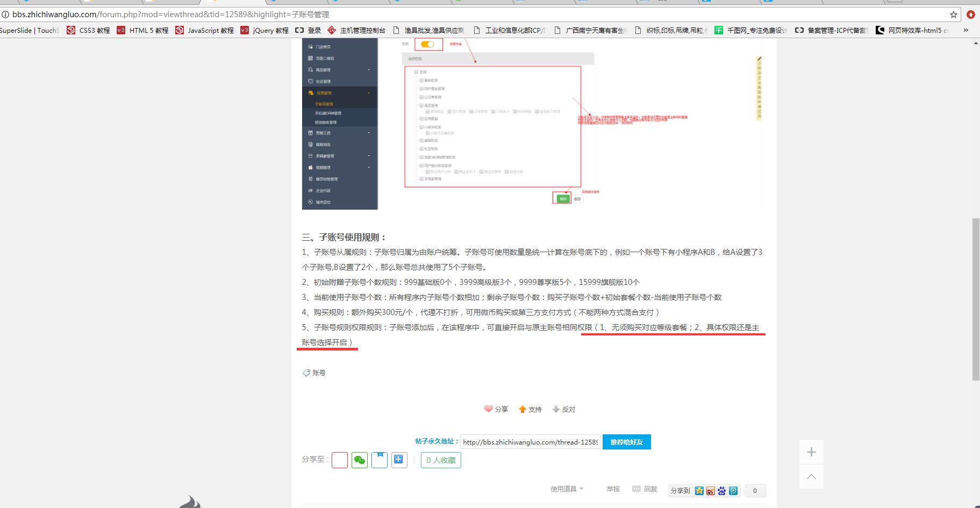
Task: Open the 广西南宁天鹰有害生 bookmark
Action: pos(590,30)
